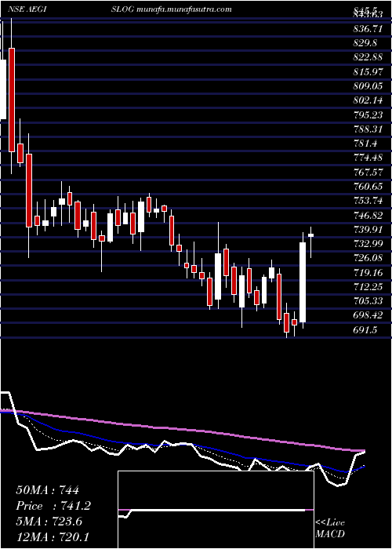Select the 774.48 price label
The image size is (392, 549).
click(x=368, y=158)
